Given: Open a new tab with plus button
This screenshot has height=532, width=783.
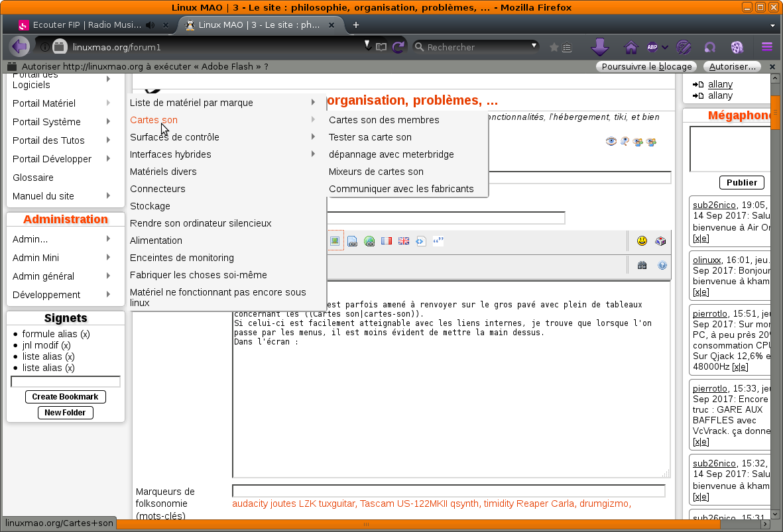Looking at the screenshot, I should tap(355, 25).
